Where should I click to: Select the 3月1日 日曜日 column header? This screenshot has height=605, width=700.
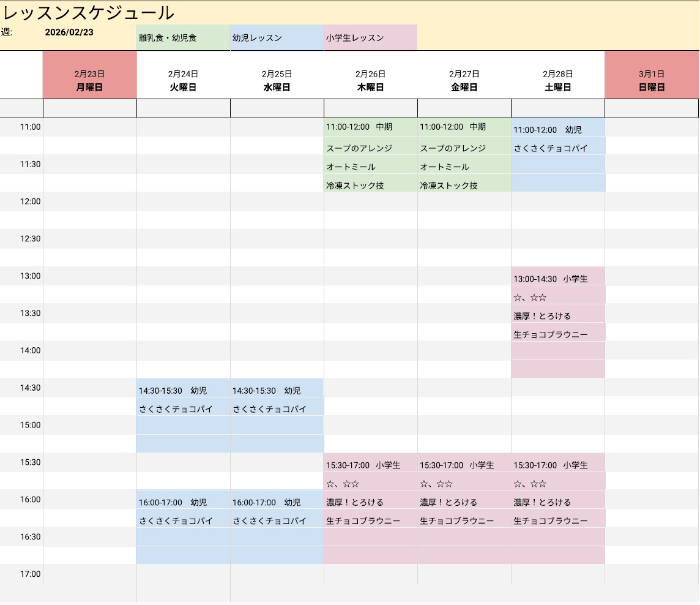(x=652, y=80)
